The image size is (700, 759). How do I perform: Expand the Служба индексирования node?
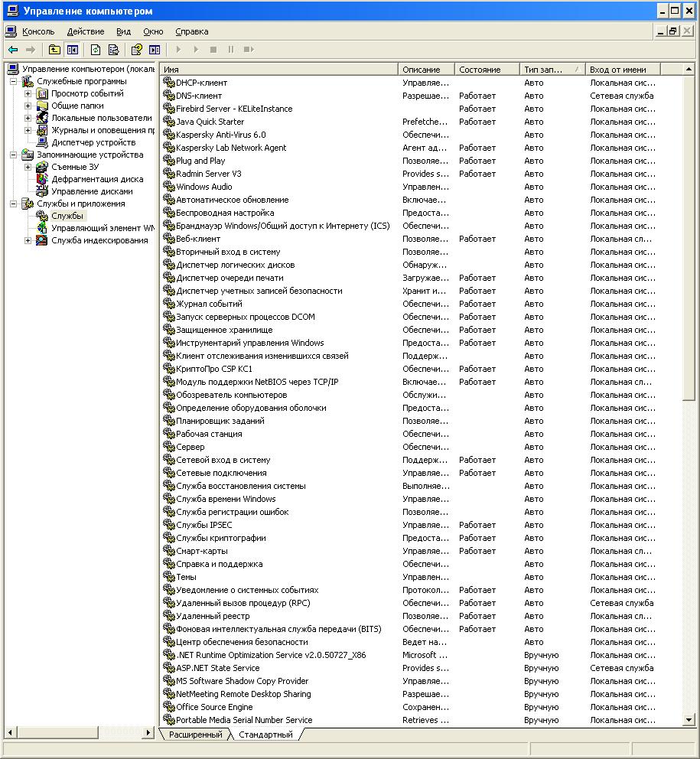tap(28, 240)
